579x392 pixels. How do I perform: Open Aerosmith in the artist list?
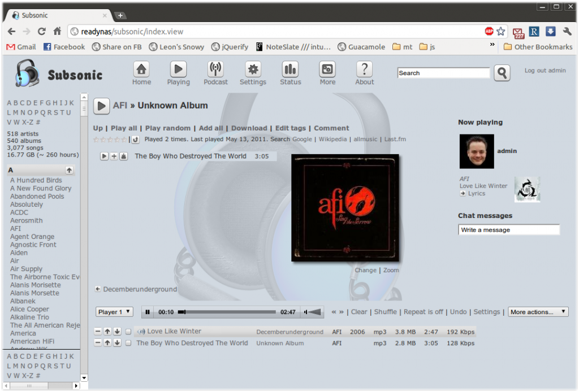pos(26,220)
